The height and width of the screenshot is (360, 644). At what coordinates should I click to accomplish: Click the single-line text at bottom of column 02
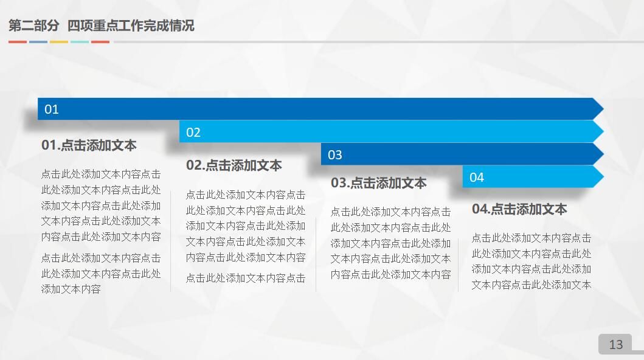[246, 278]
